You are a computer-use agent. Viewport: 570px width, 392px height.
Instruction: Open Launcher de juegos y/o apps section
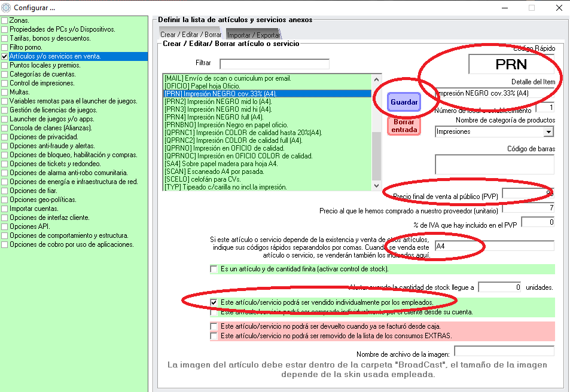click(x=52, y=119)
